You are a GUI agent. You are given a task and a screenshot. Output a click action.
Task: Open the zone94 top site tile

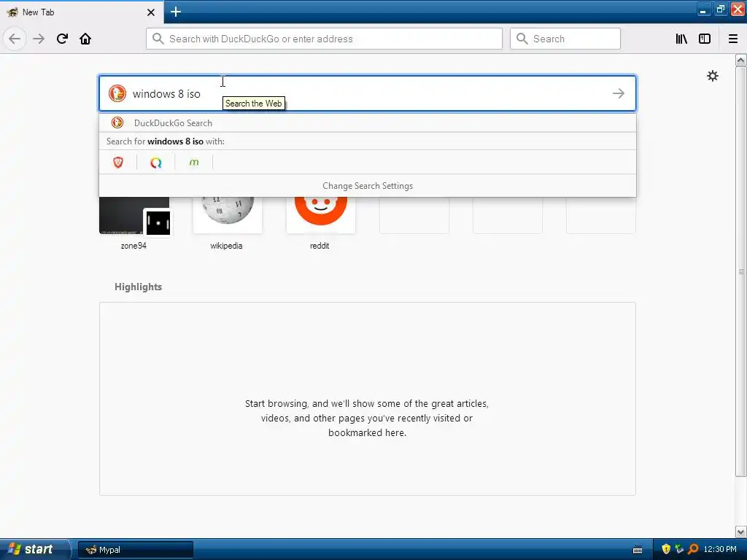click(x=134, y=223)
